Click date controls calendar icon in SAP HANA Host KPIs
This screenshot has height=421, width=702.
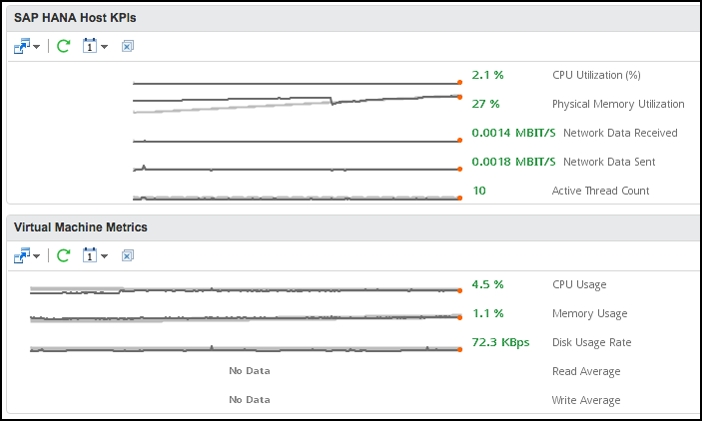point(90,46)
